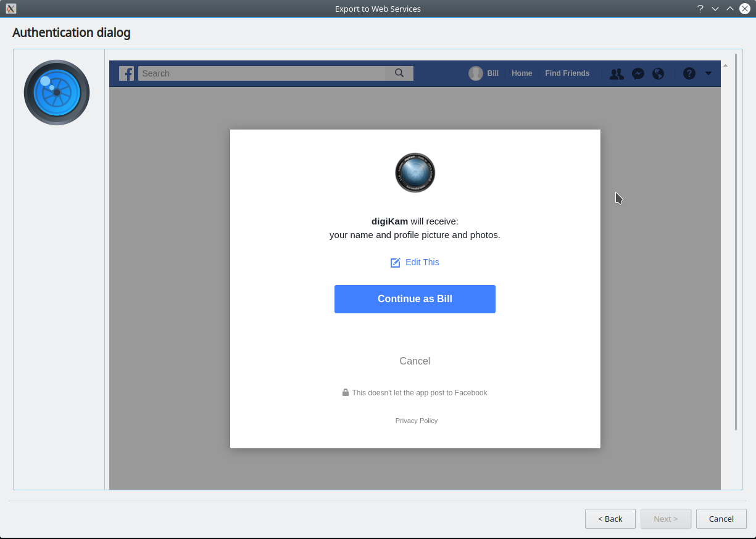Click the Facebook logo icon
Viewport: 756px width, 539px height.
click(127, 73)
